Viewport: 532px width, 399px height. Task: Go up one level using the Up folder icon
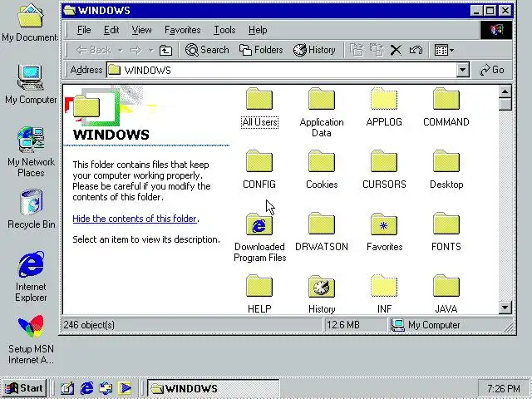tap(165, 50)
